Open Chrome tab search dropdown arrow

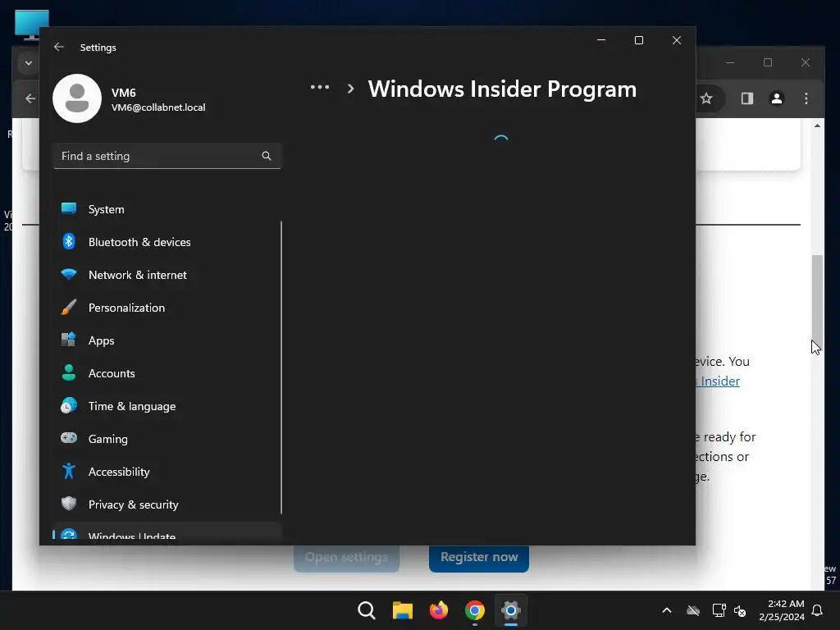[x=29, y=62]
